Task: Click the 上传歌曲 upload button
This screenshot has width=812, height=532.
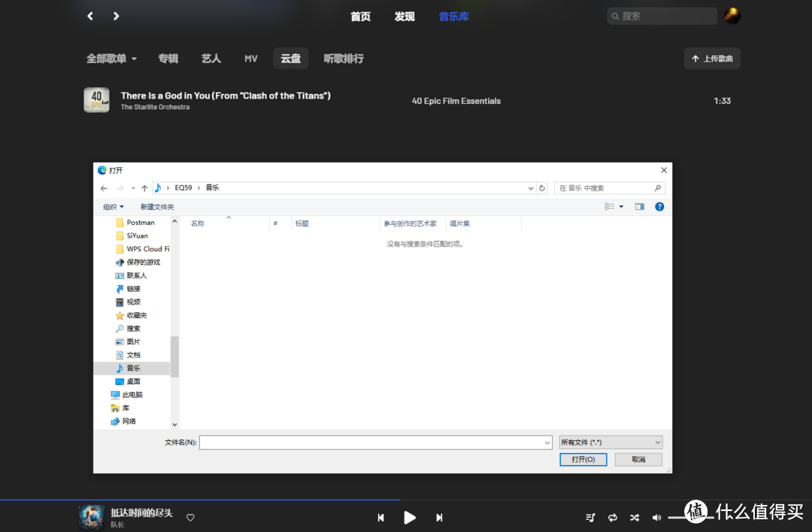Action: click(712, 59)
